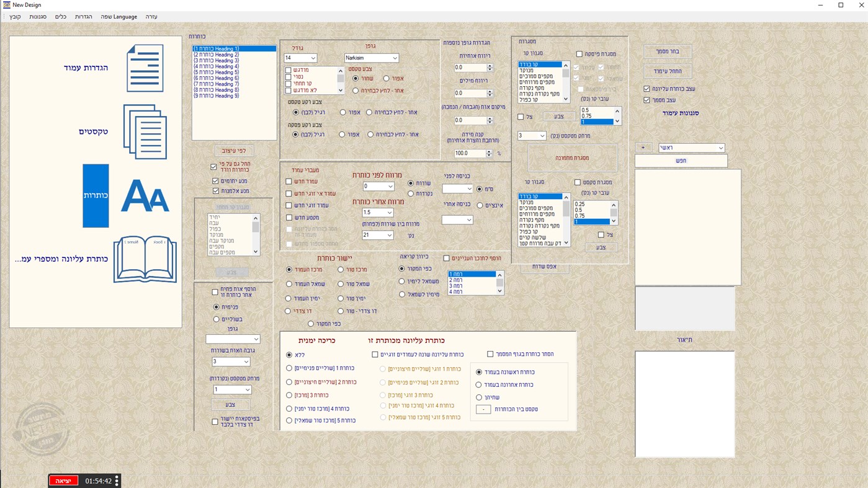The image size is (868, 488).
Task: Select Heading 2 in the headings list
Action: [x=215, y=54]
